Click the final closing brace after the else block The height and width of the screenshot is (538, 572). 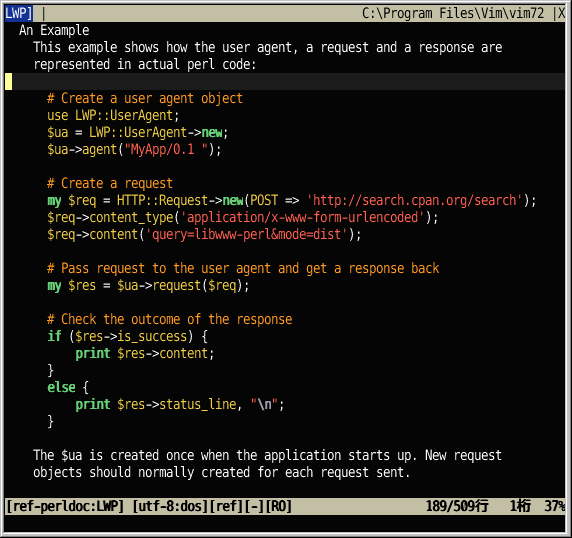pyautogui.click(x=50, y=421)
